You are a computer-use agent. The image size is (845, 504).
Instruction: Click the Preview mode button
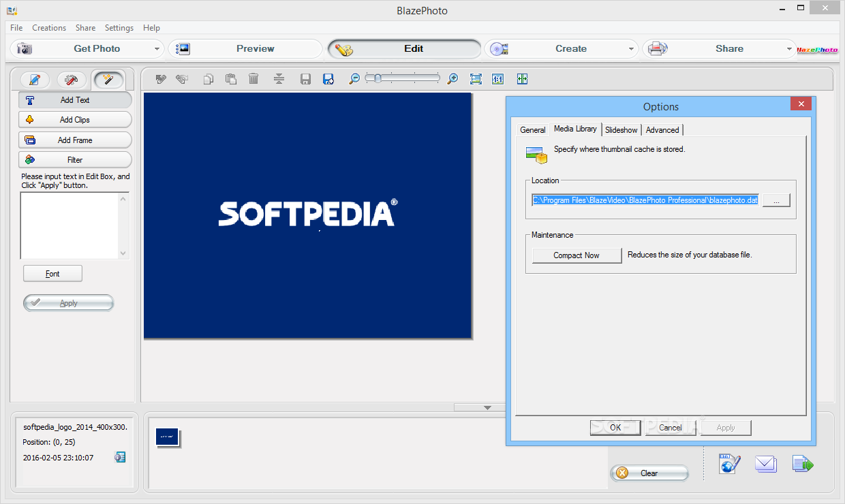[245, 49]
